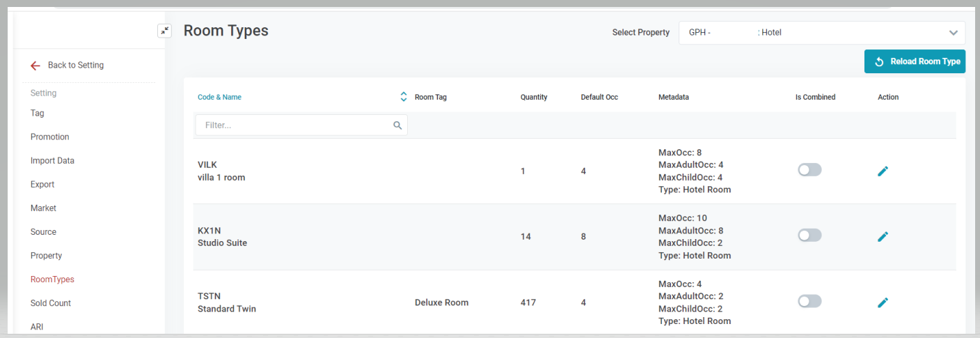Sort by Code & Name column header
980x338 pixels.
(219, 97)
